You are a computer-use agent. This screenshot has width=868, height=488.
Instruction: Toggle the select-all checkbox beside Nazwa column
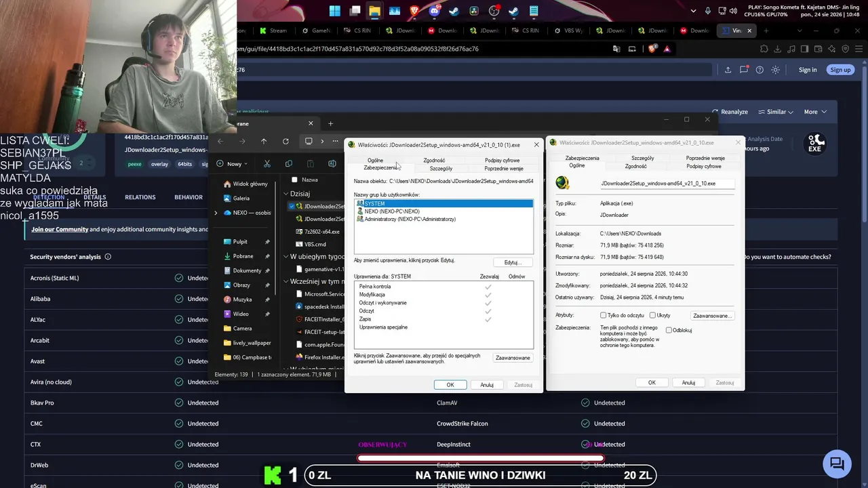[294, 180]
